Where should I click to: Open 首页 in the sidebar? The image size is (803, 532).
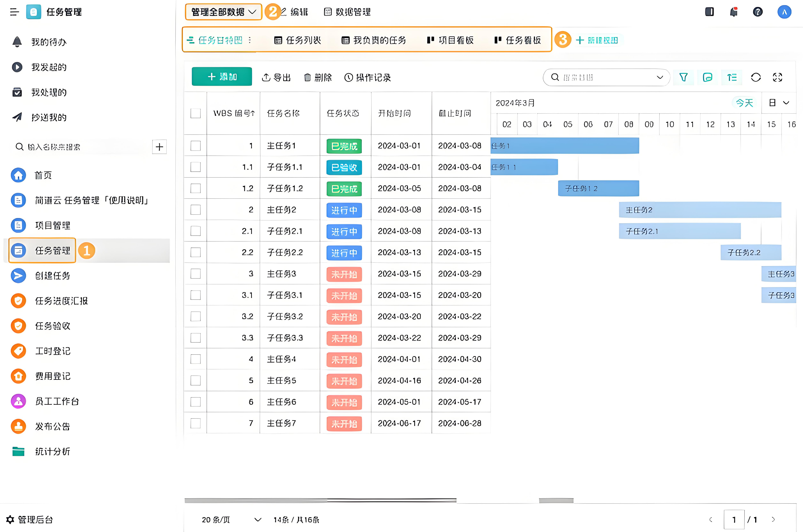click(x=31, y=175)
